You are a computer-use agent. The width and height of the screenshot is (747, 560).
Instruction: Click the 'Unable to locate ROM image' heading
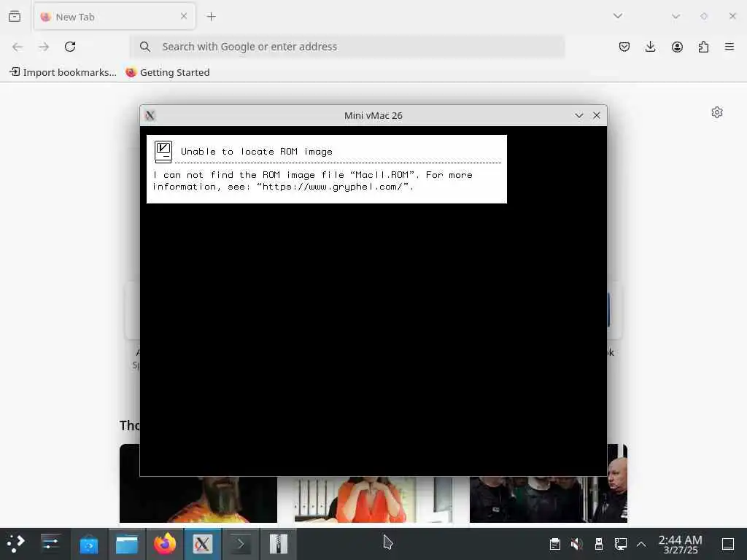[x=256, y=152]
